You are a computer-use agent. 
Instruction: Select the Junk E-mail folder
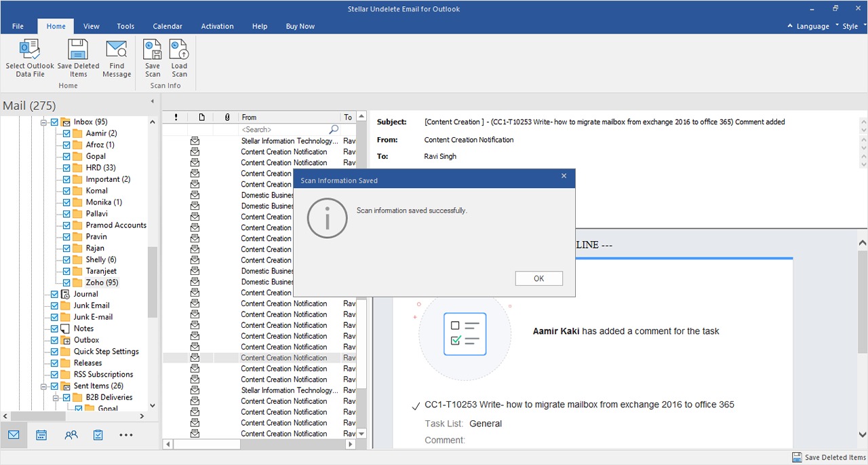click(x=93, y=317)
